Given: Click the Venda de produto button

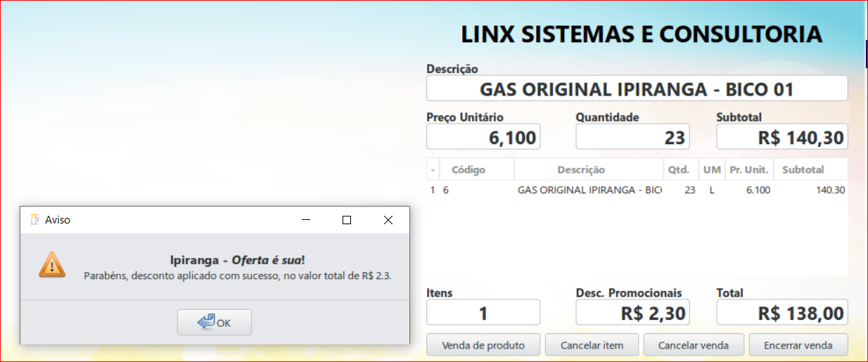Looking at the screenshot, I should pyautogui.click(x=483, y=345).
